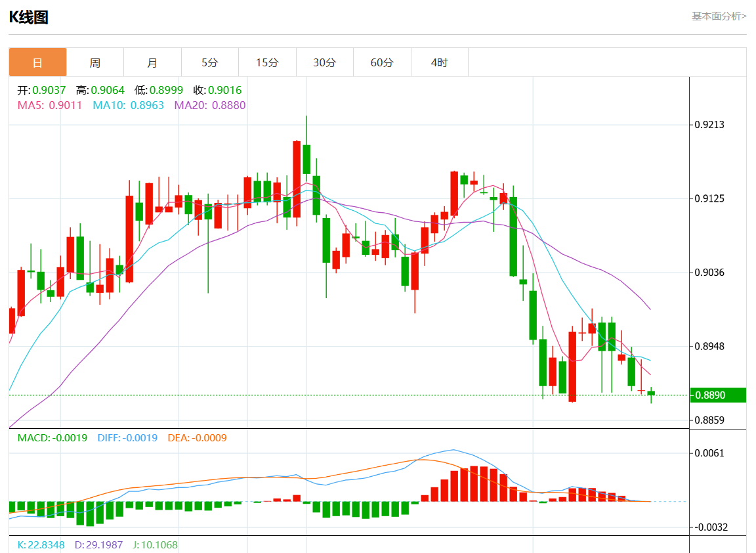Click the open price 0.9037 value

(49, 90)
